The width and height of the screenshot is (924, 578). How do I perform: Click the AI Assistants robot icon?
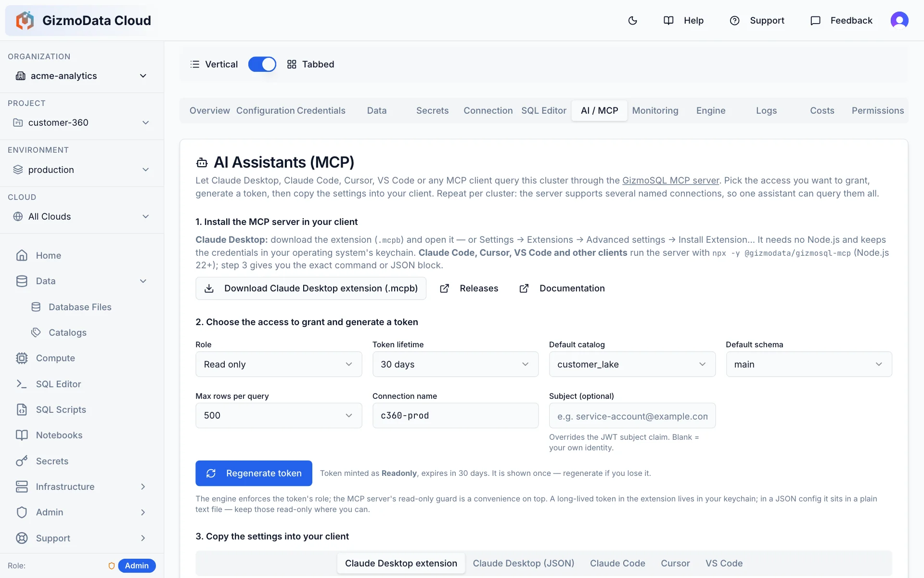202,163
